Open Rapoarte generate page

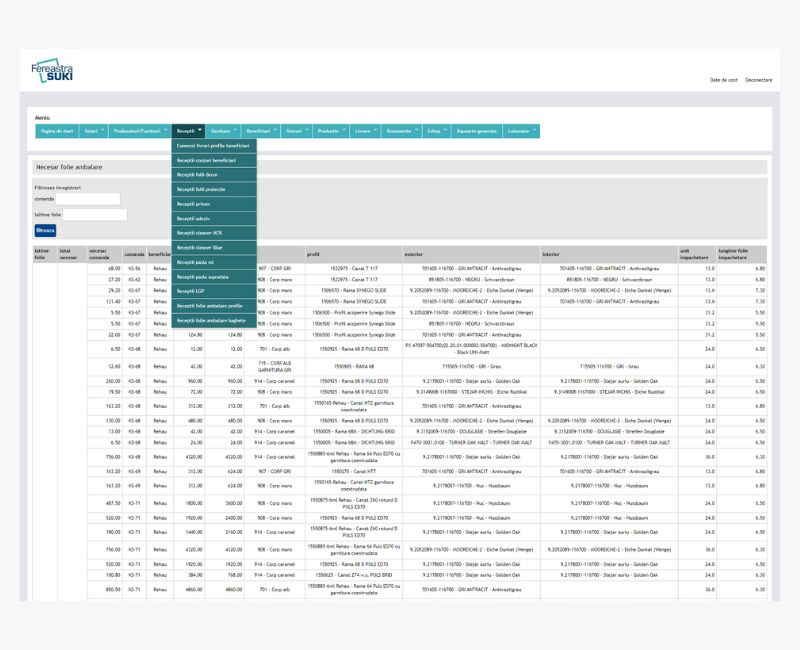[x=476, y=131]
